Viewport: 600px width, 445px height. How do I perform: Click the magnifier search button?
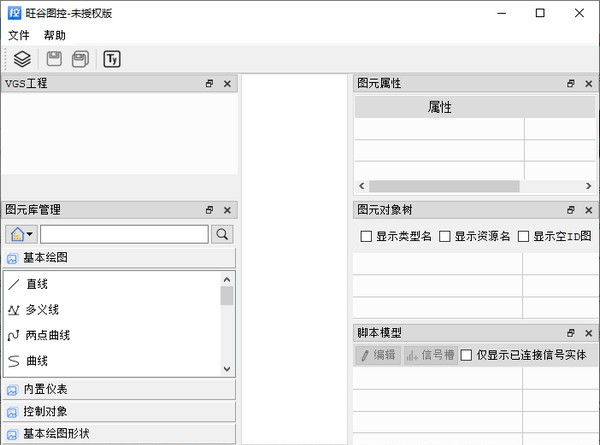coord(222,234)
